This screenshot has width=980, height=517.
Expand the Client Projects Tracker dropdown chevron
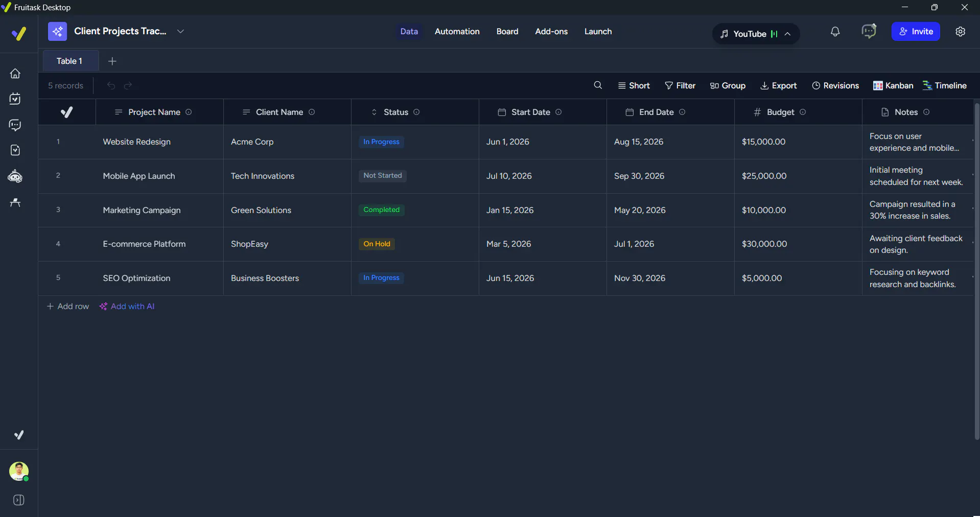[180, 31]
